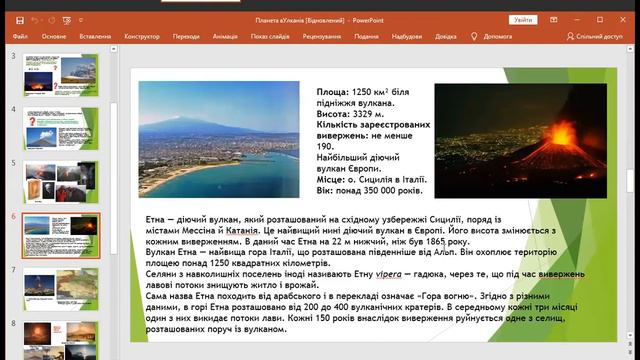Viewport: 640px width, 360px height.
Task: Open the Ribbon Display Options icon
Action: (553, 20)
